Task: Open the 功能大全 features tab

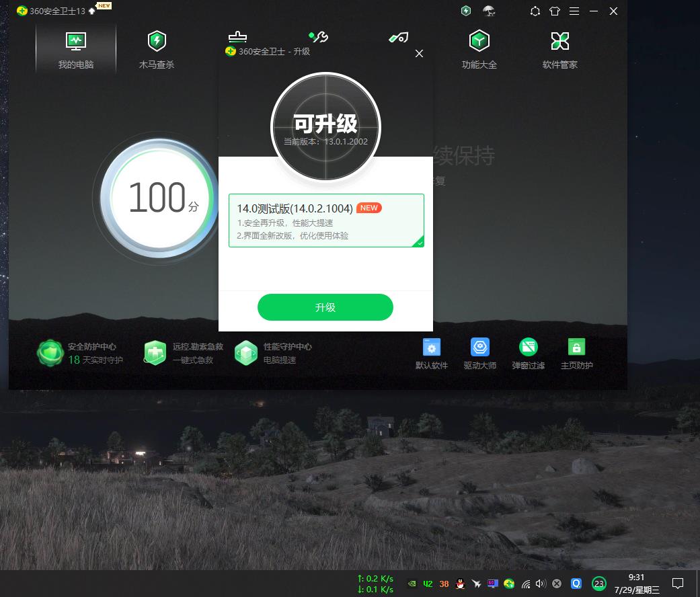Action: (479, 50)
